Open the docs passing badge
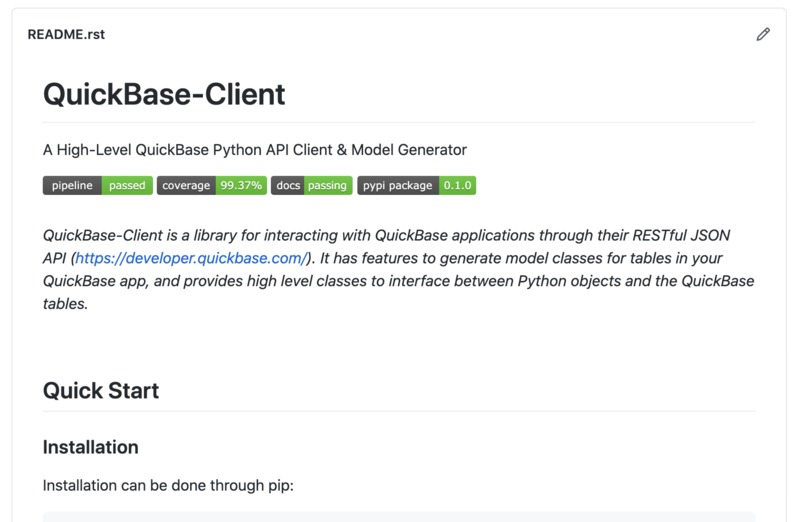The width and height of the screenshot is (806, 522). point(312,185)
